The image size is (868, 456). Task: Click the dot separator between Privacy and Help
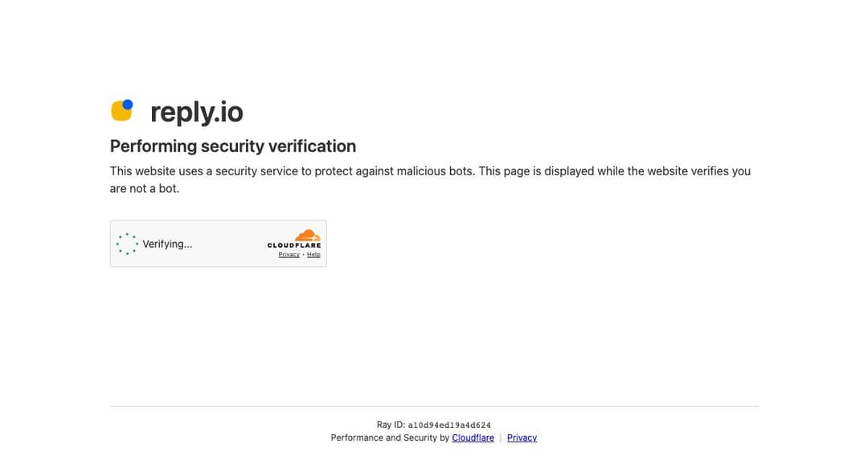[303, 255]
